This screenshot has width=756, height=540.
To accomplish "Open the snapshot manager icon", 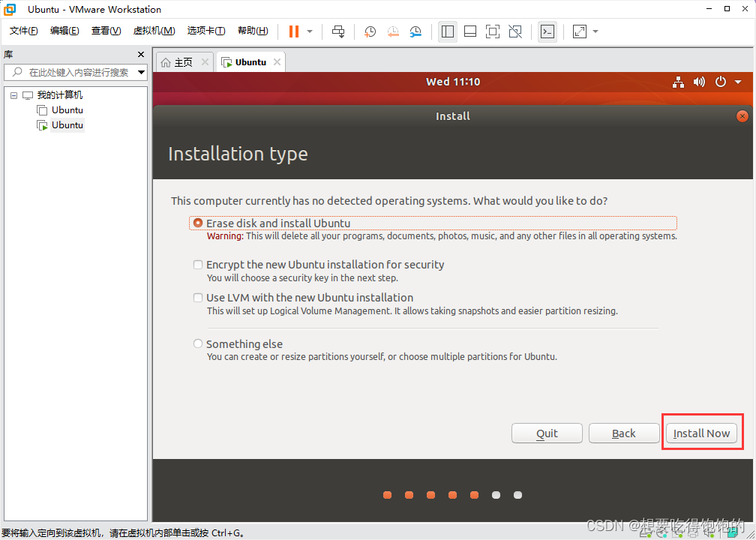I will coord(415,31).
